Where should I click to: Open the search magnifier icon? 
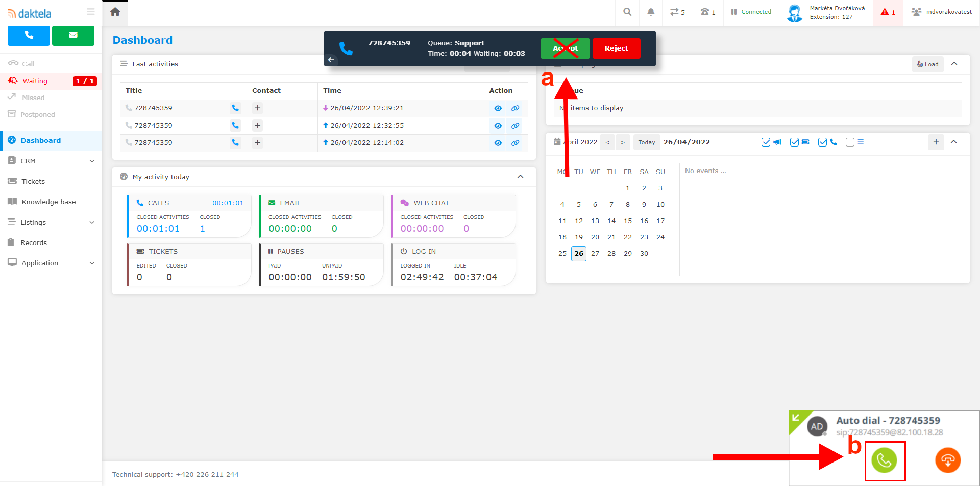[627, 12]
